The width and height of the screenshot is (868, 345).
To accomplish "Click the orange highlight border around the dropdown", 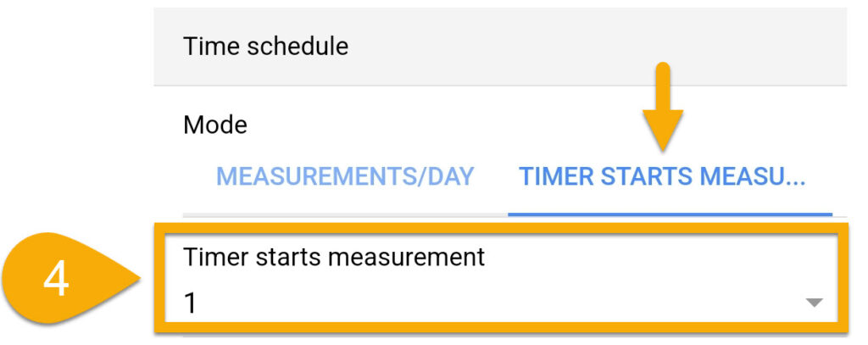I will [x=502, y=229].
